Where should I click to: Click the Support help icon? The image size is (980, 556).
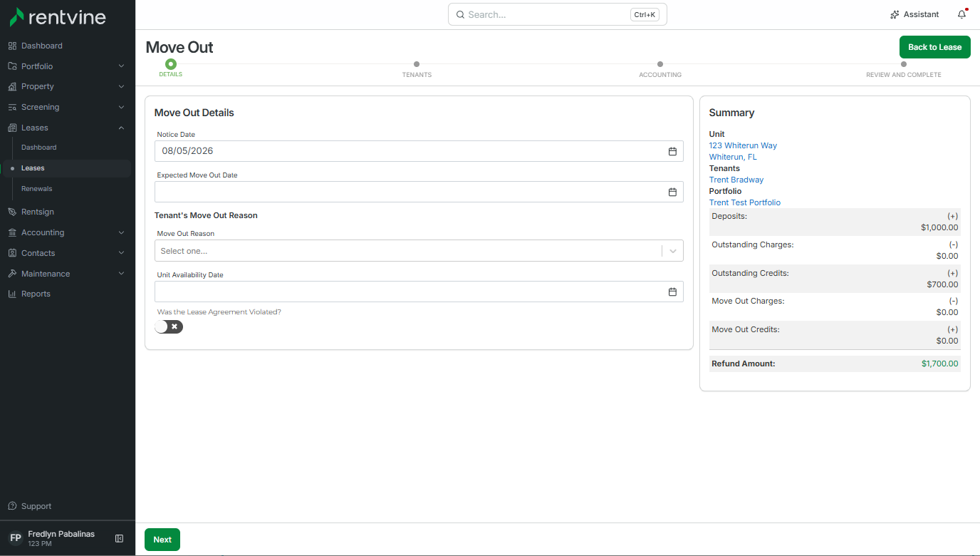click(x=12, y=506)
